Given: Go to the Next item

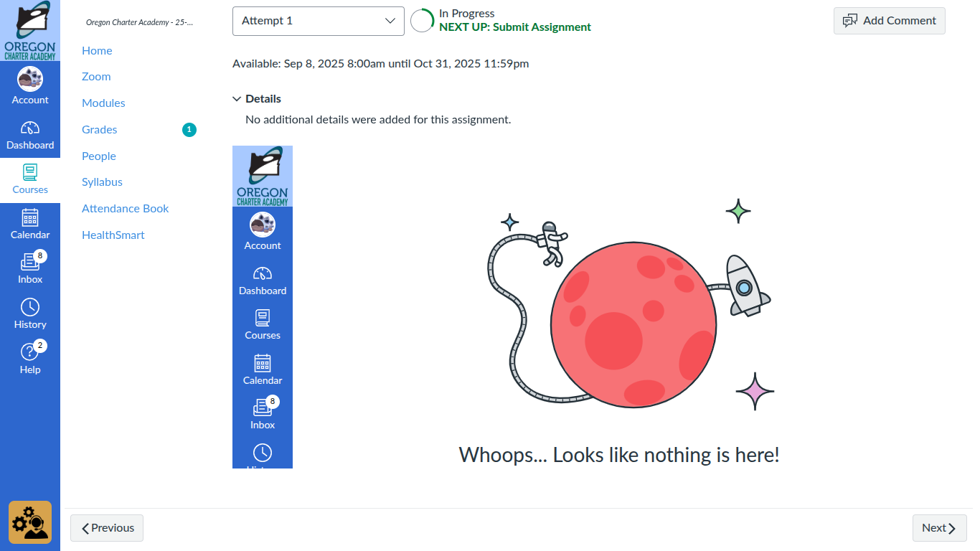Looking at the screenshot, I should (x=940, y=528).
